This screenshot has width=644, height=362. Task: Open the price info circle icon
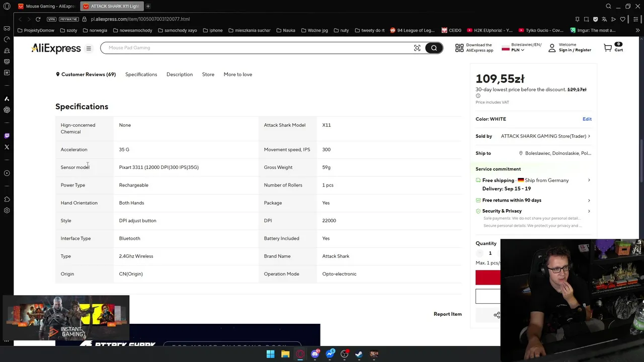pyautogui.click(x=478, y=96)
